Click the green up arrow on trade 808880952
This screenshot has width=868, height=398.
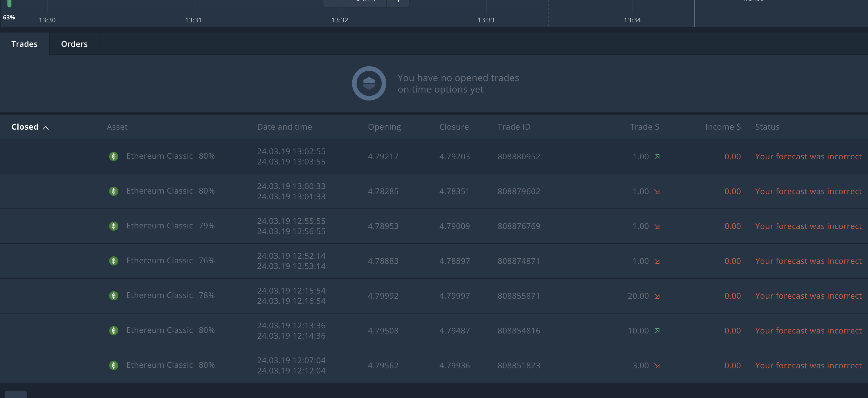657,156
